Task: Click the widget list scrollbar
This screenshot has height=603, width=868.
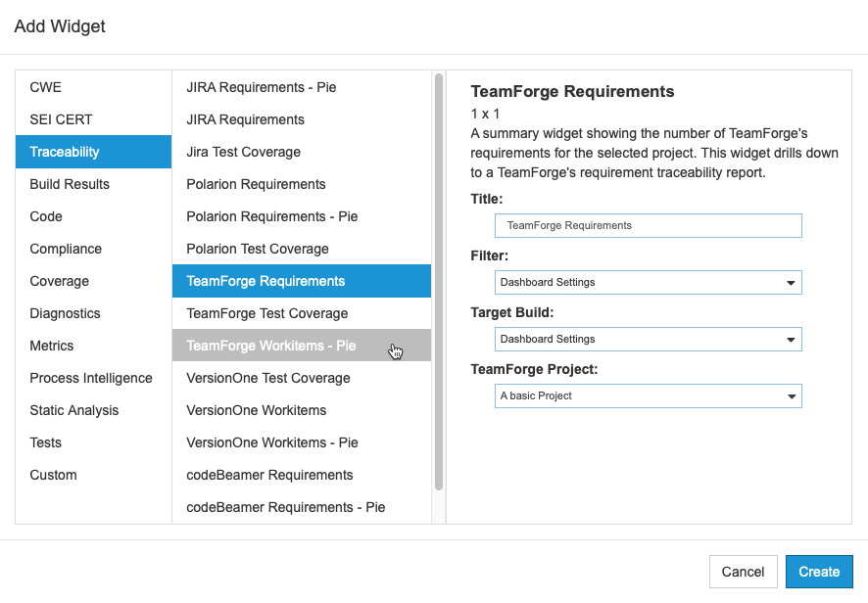Action: click(x=439, y=282)
